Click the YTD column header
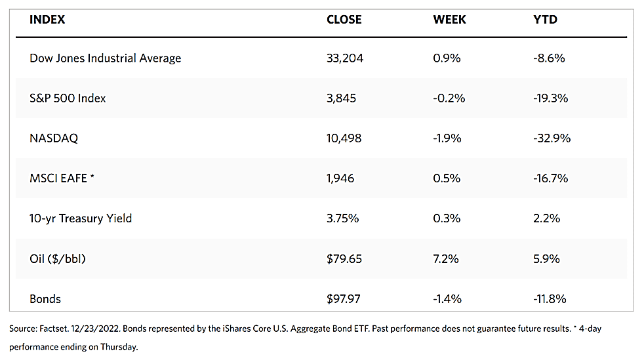 pyautogui.click(x=545, y=20)
